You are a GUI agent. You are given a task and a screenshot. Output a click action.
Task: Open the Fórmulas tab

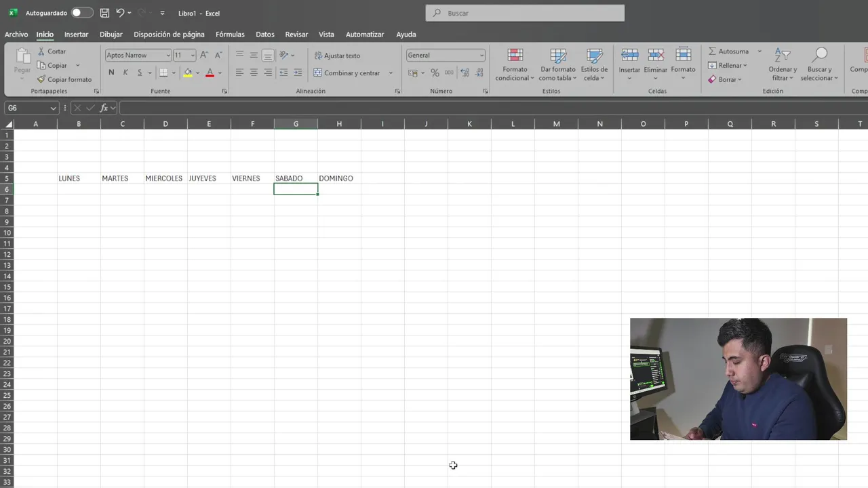coord(230,35)
